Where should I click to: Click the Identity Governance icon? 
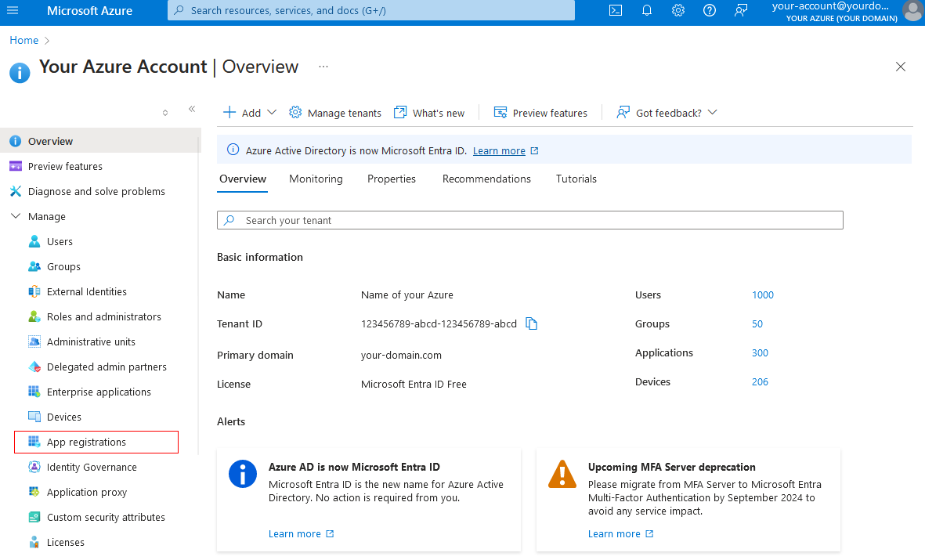[34, 468]
